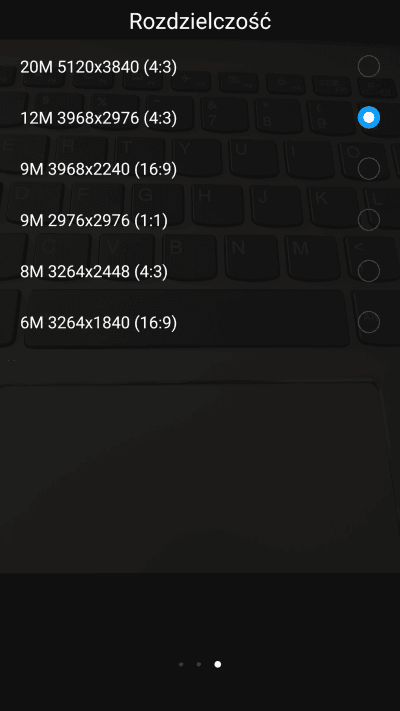This screenshot has width=400, height=711.
Task: Select the 20M 5120x3840 radio button
Action: coord(369,67)
